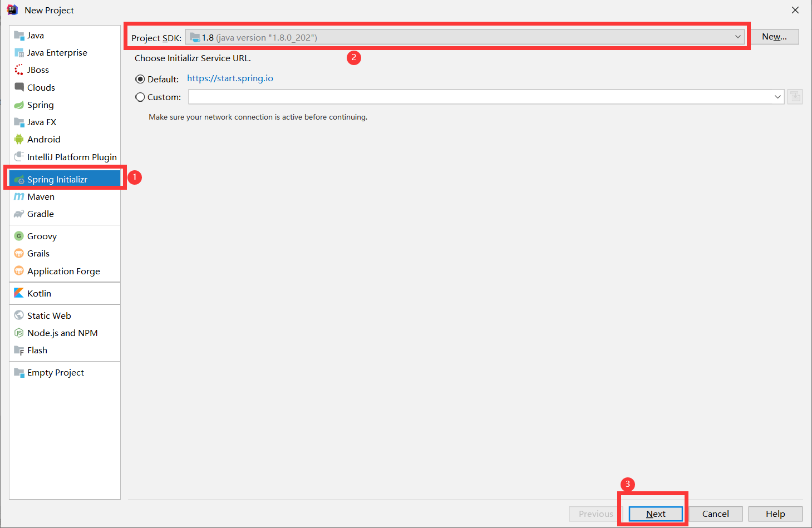812x528 pixels.
Task: Select Java project type
Action: pos(65,35)
